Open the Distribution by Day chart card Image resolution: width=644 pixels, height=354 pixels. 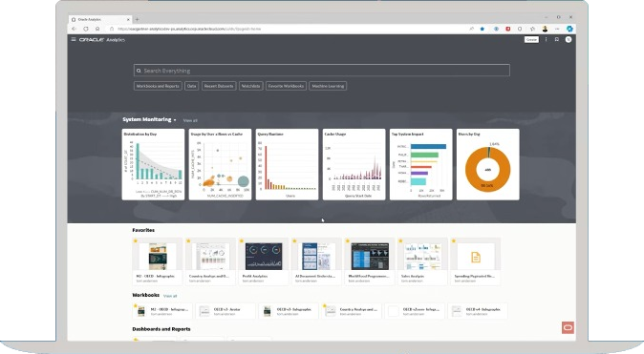[153, 164]
